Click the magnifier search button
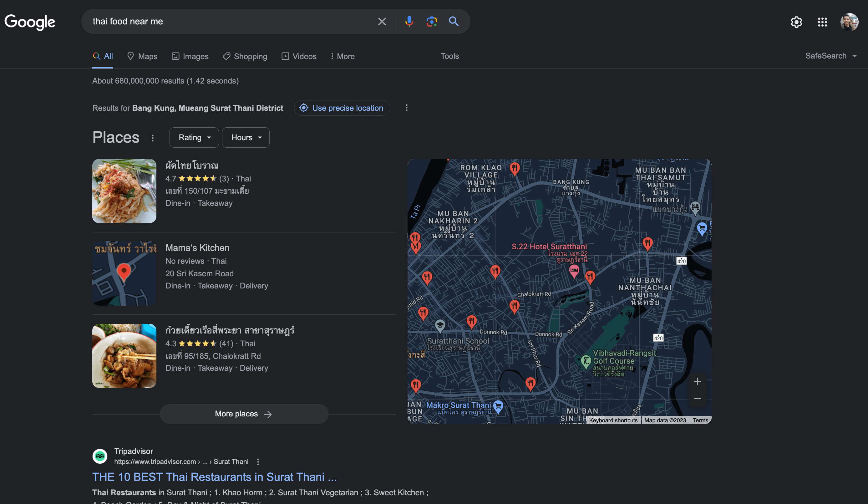The height and width of the screenshot is (504, 868). [x=454, y=21]
